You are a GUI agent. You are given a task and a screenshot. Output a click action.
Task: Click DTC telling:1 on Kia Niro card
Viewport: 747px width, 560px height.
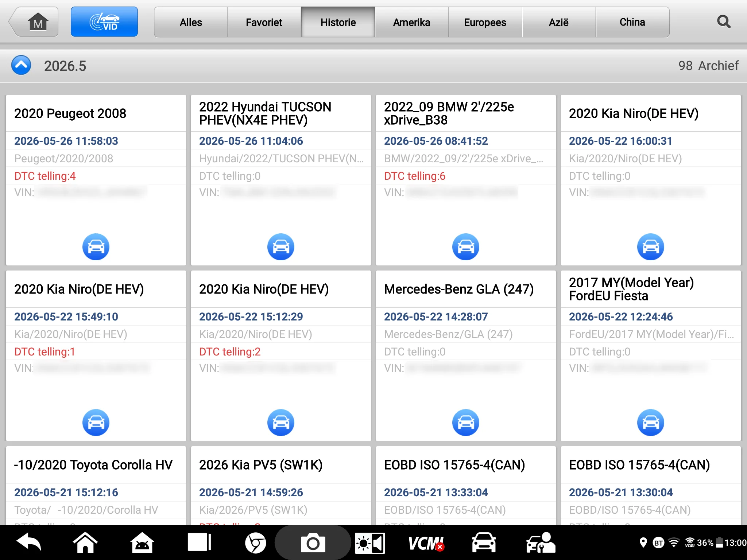(44, 351)
